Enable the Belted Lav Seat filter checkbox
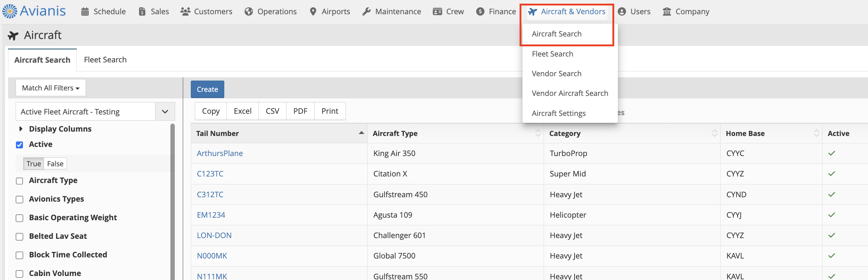 [20, 237]
